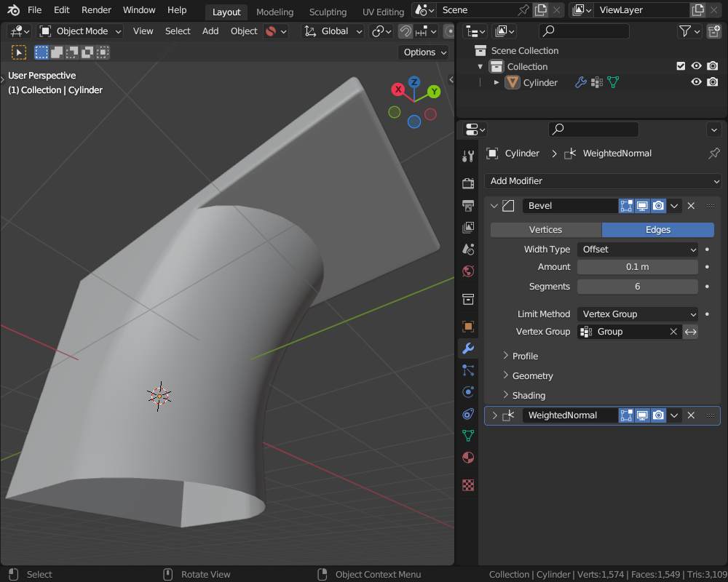Open the Add Modifier dropdown
728x582 pixels.
(603, 181)
